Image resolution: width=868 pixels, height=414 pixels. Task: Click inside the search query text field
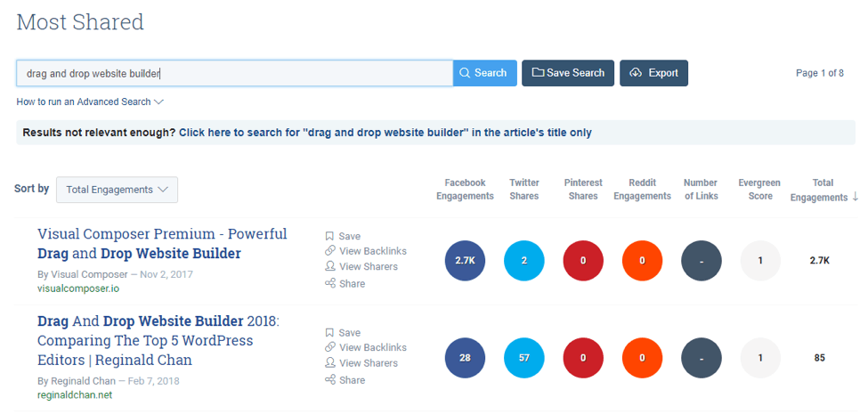click(234, 73)
